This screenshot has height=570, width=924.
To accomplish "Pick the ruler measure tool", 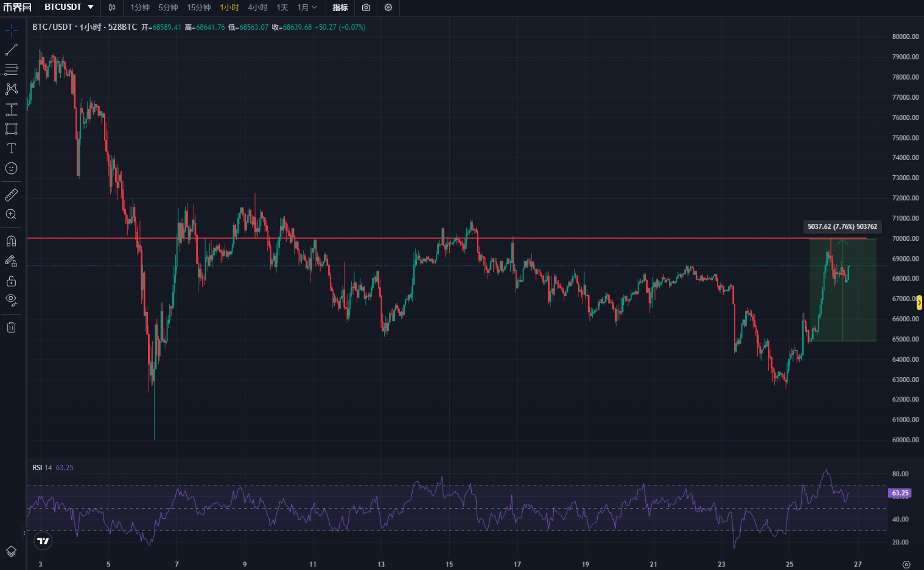I will tap(12, 195).
